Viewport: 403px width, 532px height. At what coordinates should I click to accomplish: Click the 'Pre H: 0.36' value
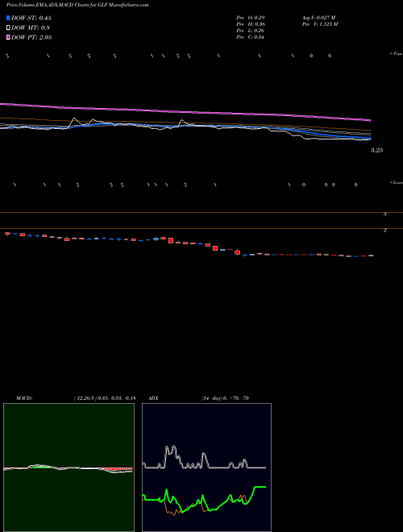click(251, 24)
